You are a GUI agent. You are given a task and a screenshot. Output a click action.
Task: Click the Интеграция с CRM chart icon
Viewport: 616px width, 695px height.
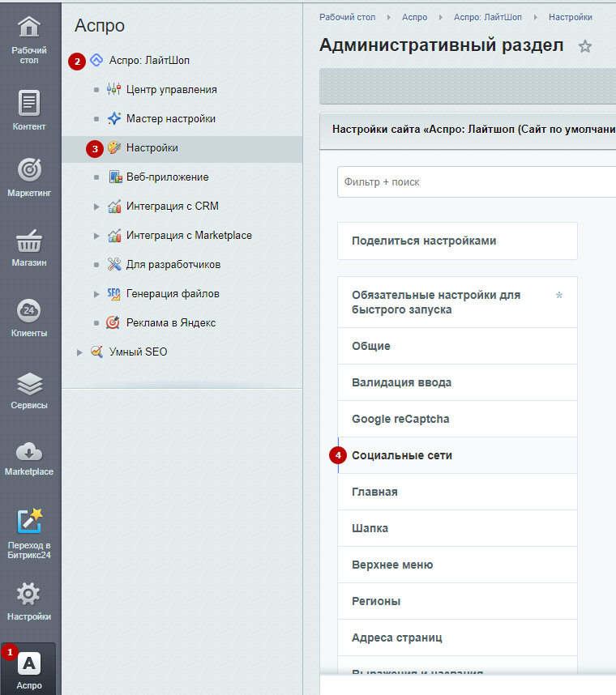pos(114,206)
